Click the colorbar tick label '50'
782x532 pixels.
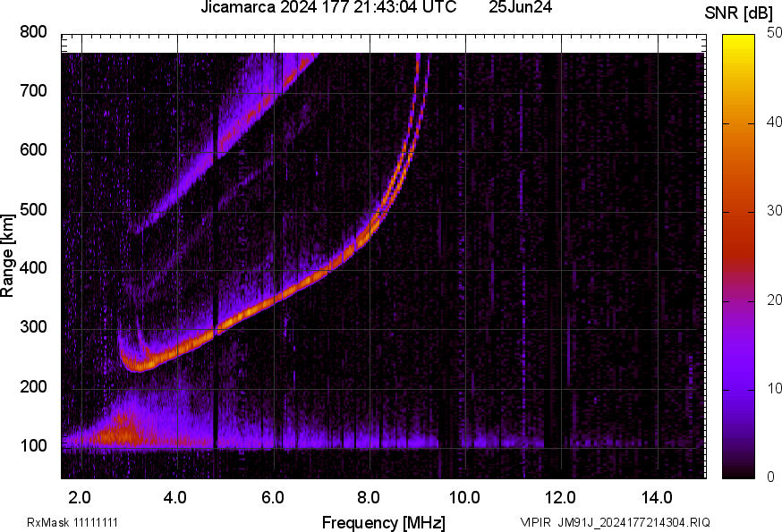point(774,33)
